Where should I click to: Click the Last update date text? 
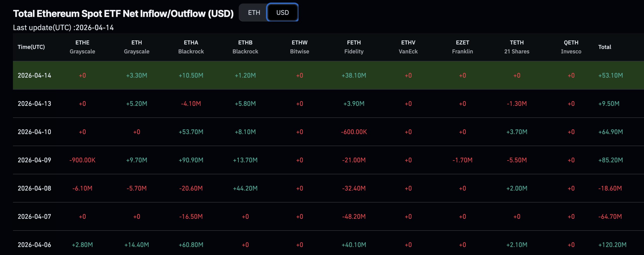pos(64,28)
